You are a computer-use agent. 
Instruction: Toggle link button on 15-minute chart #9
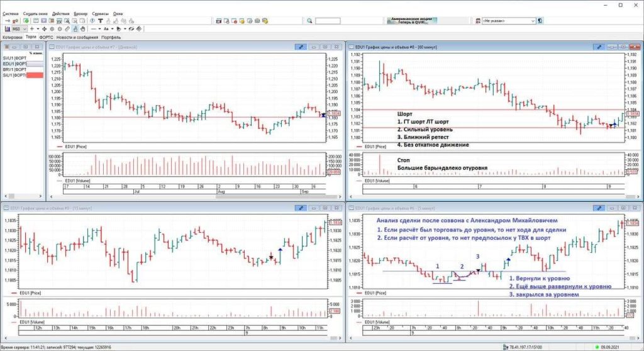(x=301, y=208)
